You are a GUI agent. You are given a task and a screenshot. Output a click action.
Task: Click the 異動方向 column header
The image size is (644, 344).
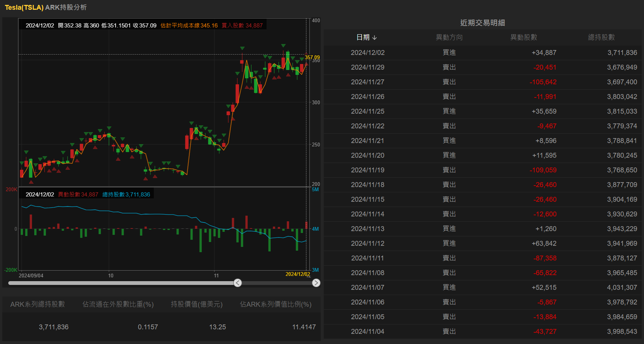point(449,37)
